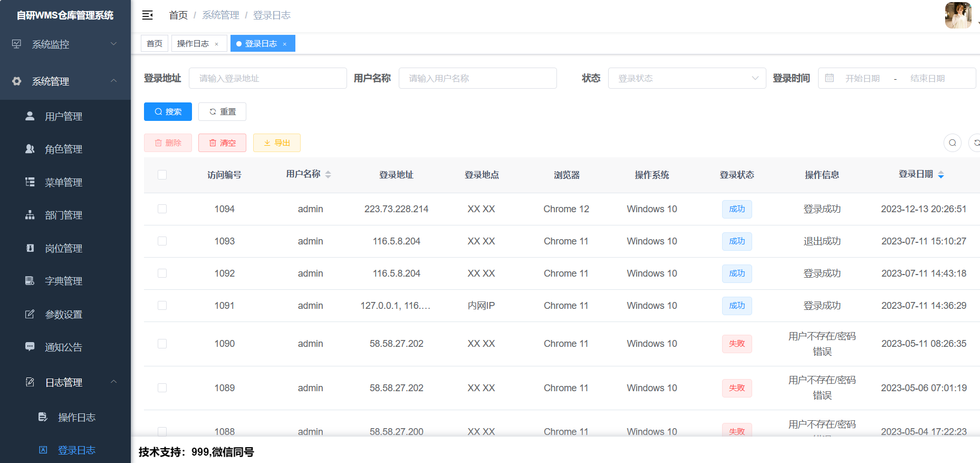This screenshot has height=463, width=980.
Task: Focus the 用户名称 input field
Action: pyautogui.click(x=478, y=78)
